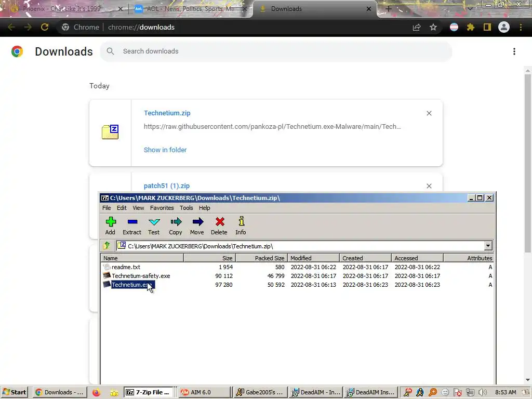Screen dimensions: 532x399
Task: Click the Technetium.zip file icon in Downloads
Action: coord(110,132)
